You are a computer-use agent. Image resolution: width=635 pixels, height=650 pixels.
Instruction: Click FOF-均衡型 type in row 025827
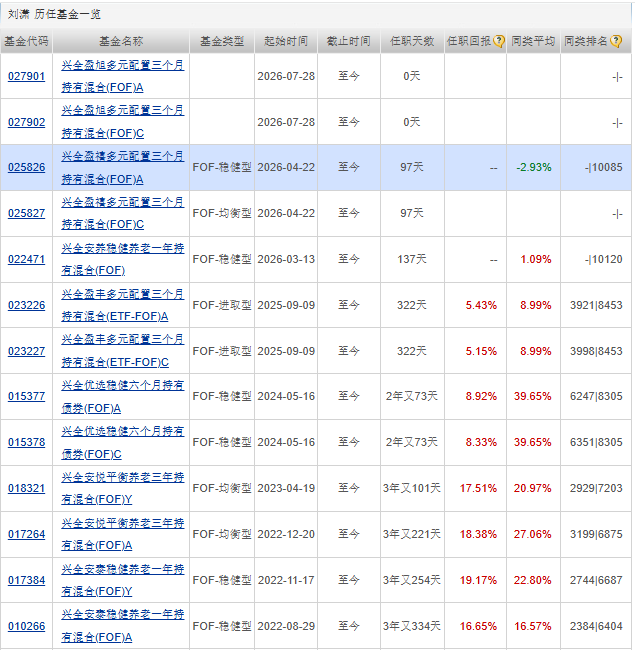pos(222,213)
